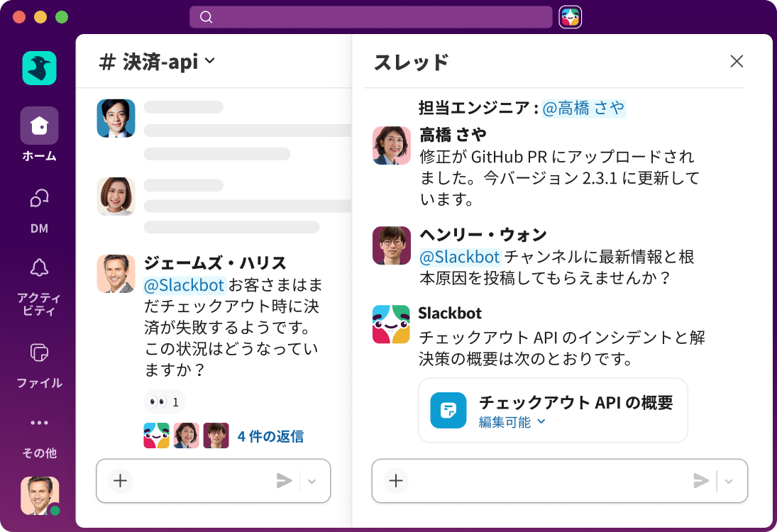Click the name ヘンリー・ウォン in thread
The image size is (777, 532).
point(483,234)
